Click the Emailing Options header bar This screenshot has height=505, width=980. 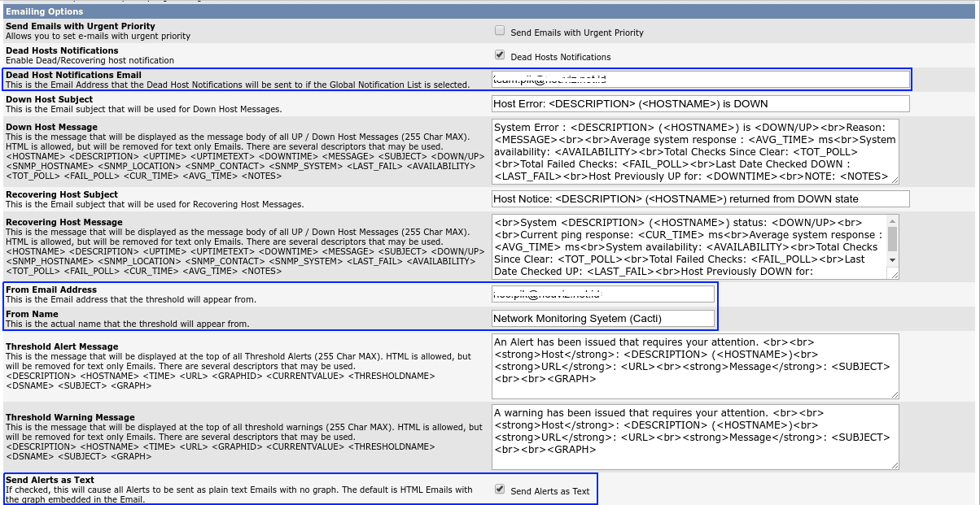click(x=326, y=11)
